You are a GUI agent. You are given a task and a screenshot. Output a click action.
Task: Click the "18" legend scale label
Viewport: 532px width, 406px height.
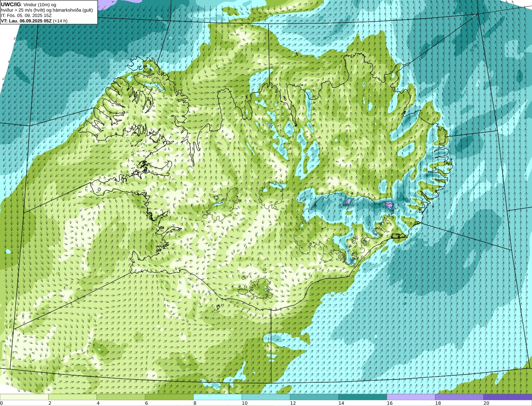point(438,403)
